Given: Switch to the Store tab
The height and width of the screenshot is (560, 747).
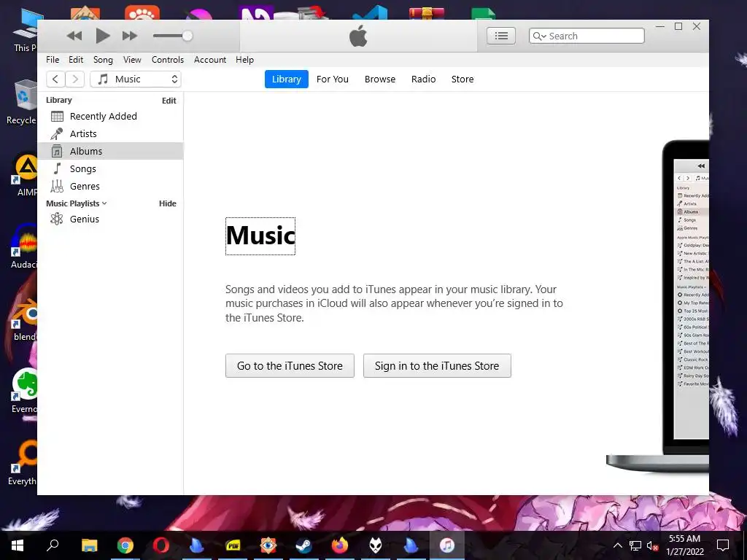Looking at the screenshot, I should 462,79.
